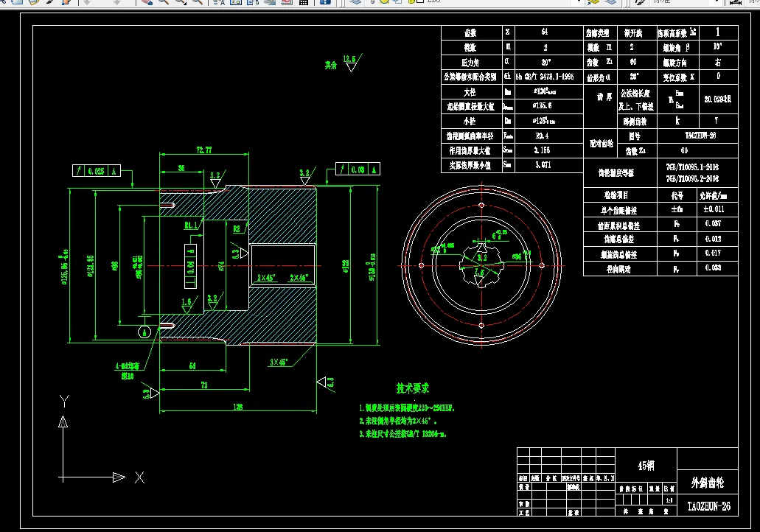Select technical note 2 about 2×45° chamfers
760x532 pixels.
click(x=397, y=421)
